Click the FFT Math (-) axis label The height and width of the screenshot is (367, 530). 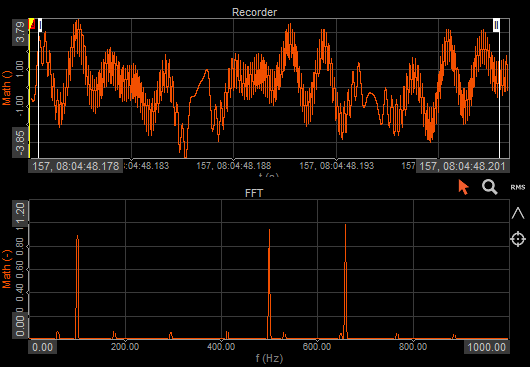pyautogui.click(x=7, y=269)
